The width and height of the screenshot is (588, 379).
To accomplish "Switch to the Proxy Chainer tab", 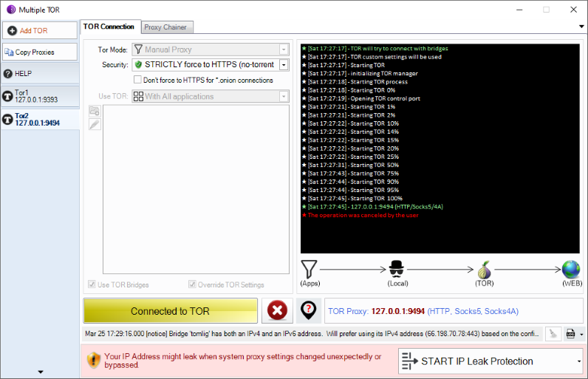I will point(167,27).
